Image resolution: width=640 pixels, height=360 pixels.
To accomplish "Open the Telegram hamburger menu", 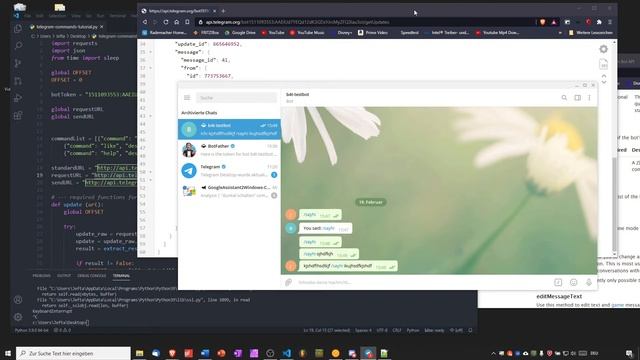I will tap(187, 98).
